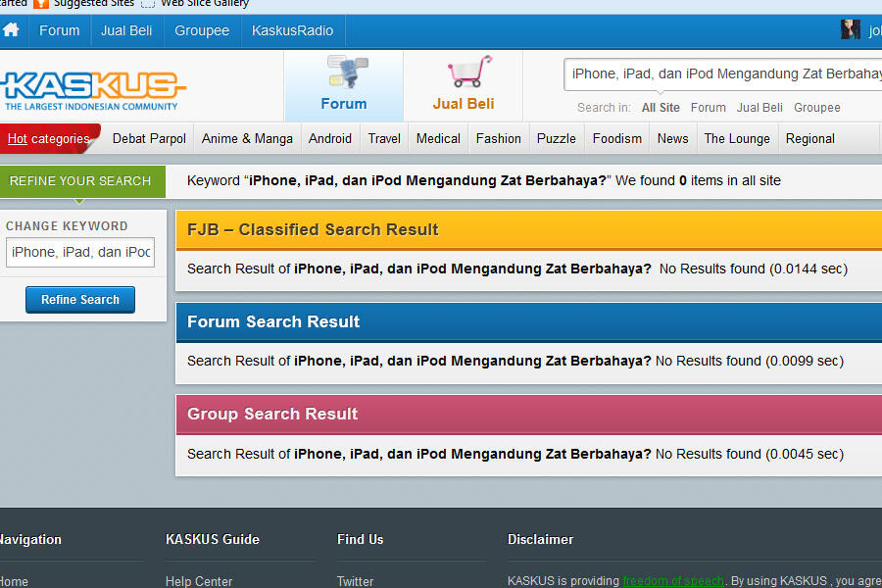Open the Android category
882x588 pixels.
[x=329, y=138]
